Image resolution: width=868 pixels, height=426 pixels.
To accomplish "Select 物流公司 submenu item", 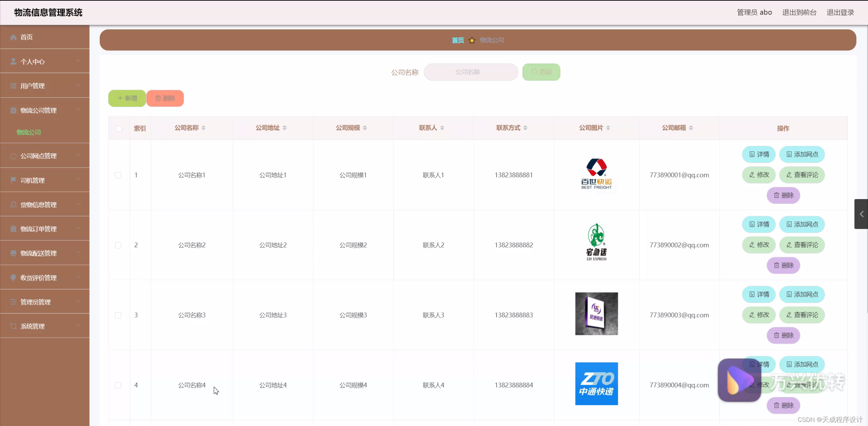I will point(29,132).
